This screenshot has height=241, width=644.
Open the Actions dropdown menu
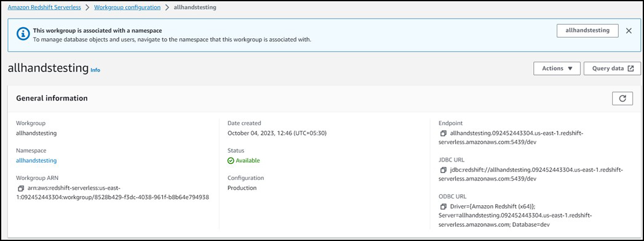(557, 68)
